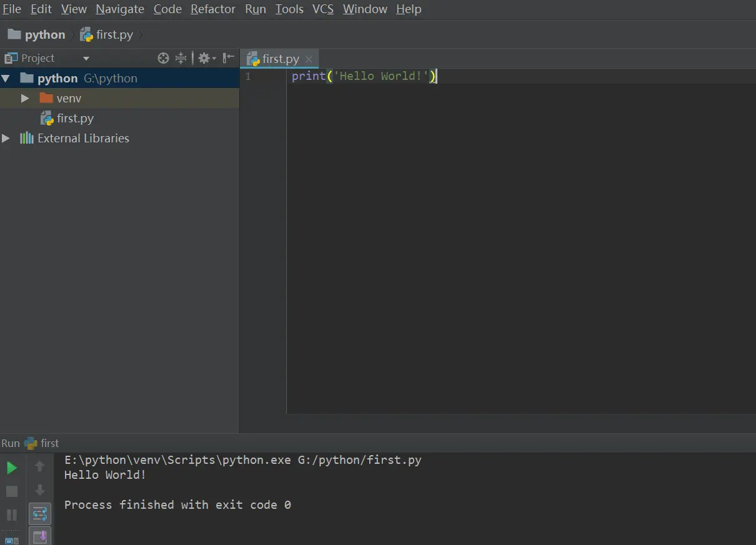756x545 pixels.
Task: Click line number 1 gutter
Action: [x=248, y=76]
